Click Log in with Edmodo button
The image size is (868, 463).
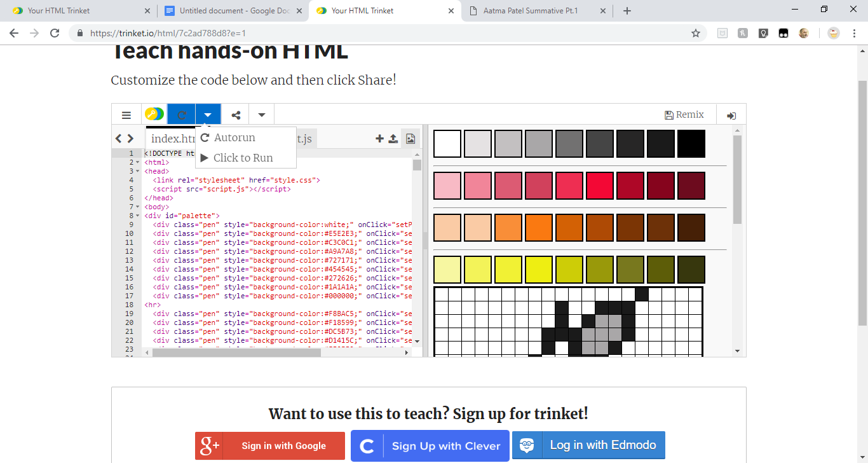[588, 445]
